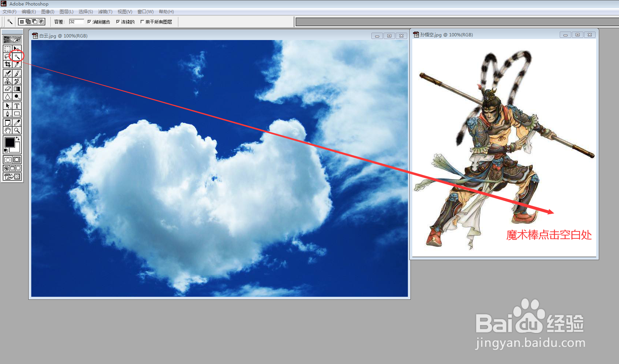Enable 用于所有图层 checkbox
Image resolution: width=619 pixels, height=364 pixels.
pyautogui.click(x=142, y=22)
